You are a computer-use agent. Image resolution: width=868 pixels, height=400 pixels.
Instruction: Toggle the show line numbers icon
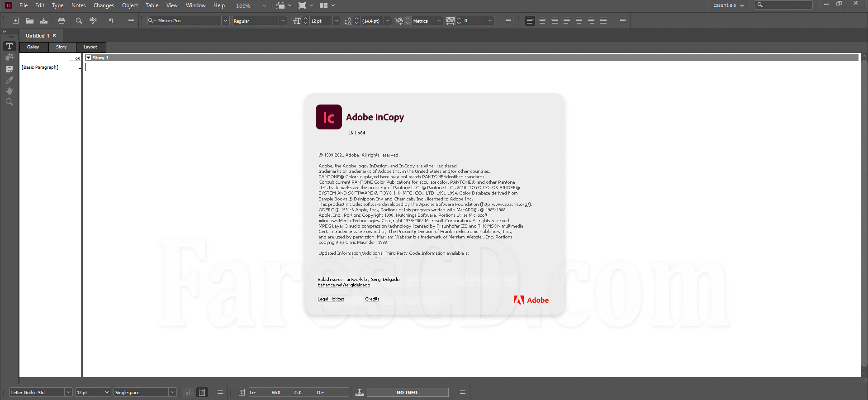(x=188, y=392)
